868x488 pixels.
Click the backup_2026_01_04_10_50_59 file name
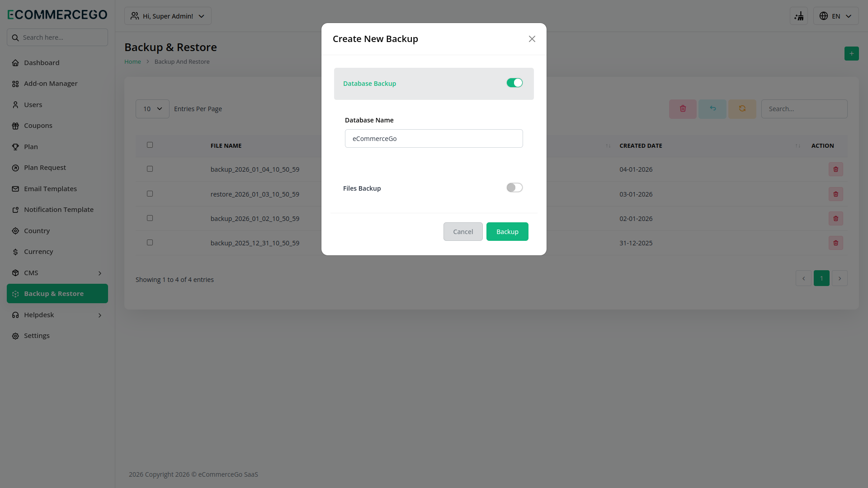255,169
